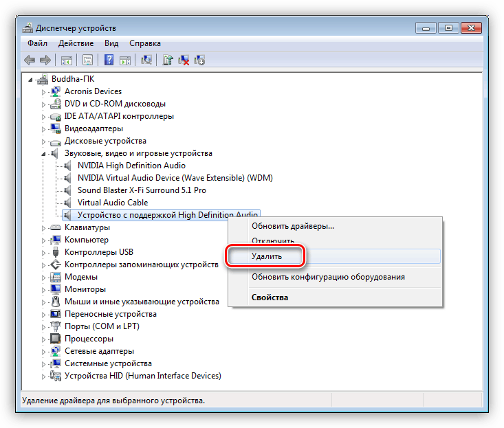Click the Видеоадаптеры display icon

click(x=56, y=128)
